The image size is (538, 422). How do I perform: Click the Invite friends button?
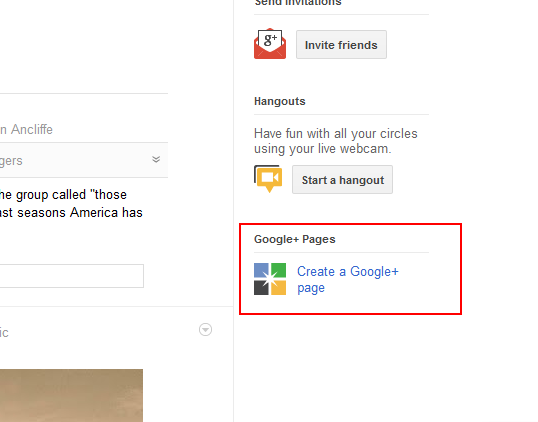pos(341,45)
